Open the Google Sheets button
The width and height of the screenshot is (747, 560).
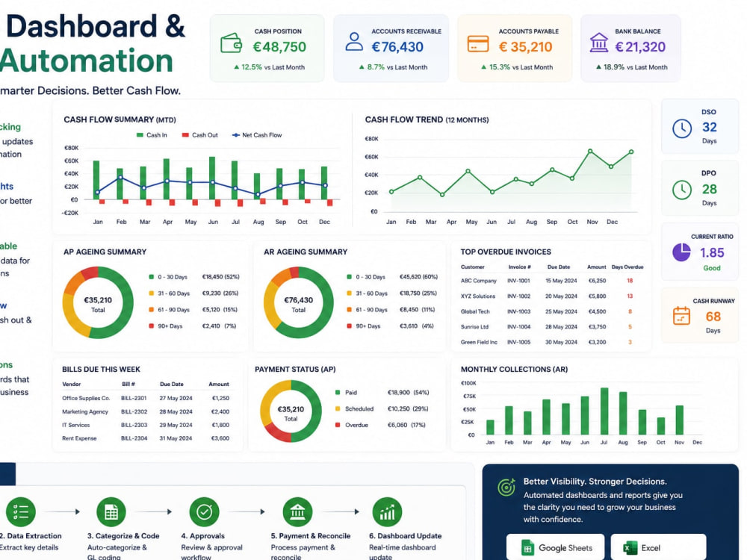pos(556,547)
